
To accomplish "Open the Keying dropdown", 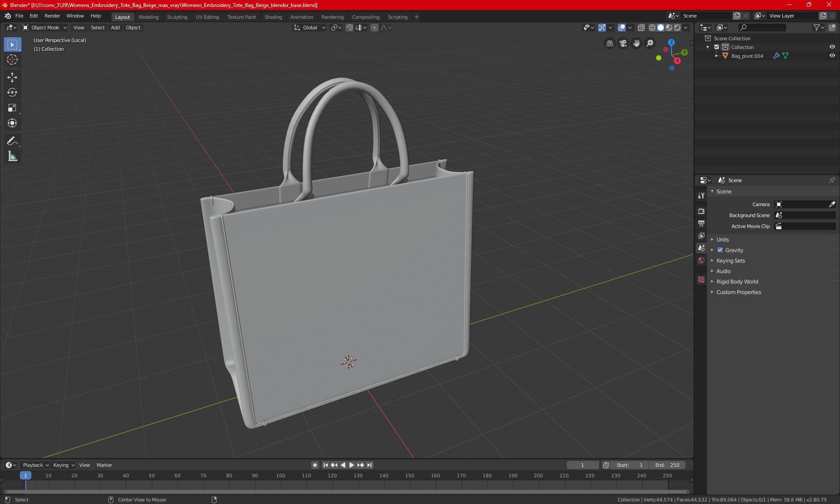I will coord(64,465).
